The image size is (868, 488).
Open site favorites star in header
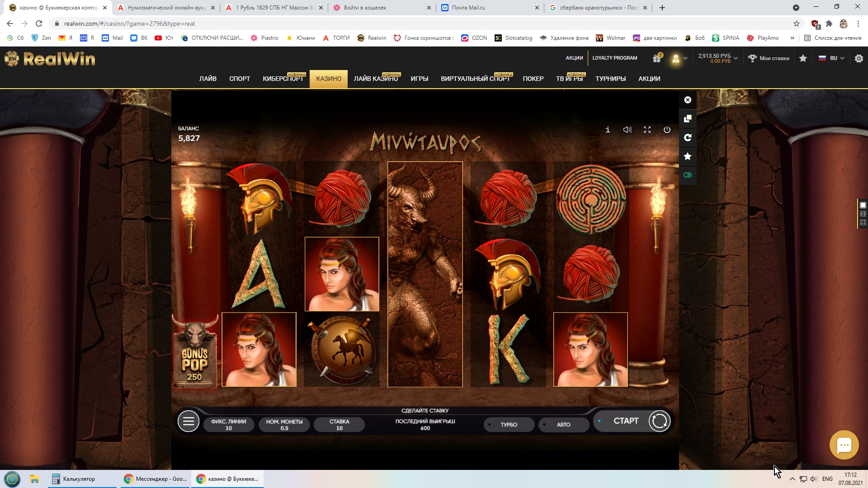point(803,58)
